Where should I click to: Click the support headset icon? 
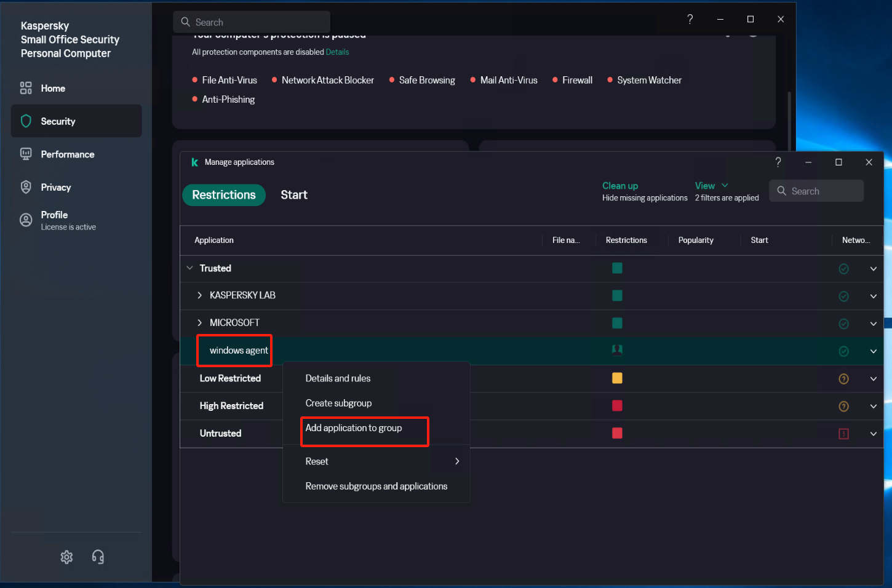[x=98, y=557]
